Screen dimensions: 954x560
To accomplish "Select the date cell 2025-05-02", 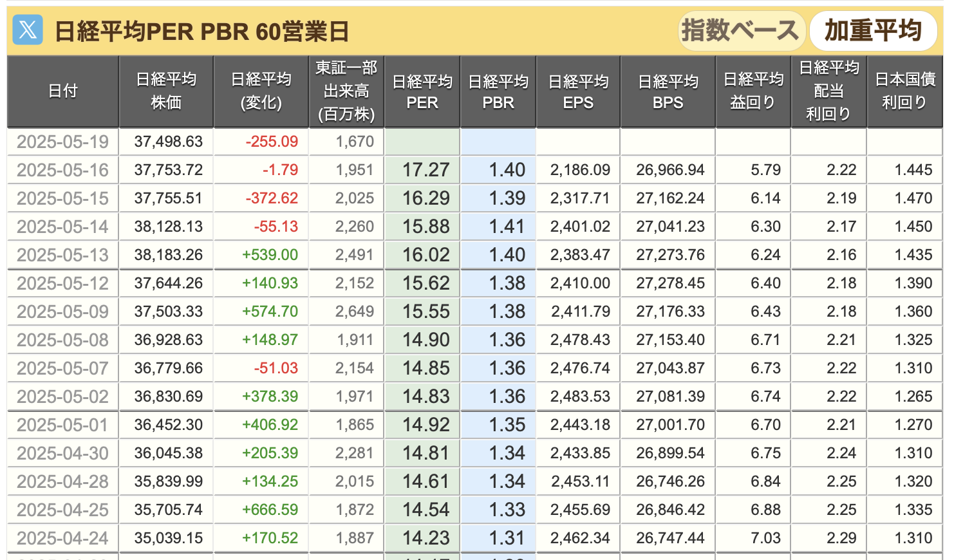I will (x=63, y=397).
